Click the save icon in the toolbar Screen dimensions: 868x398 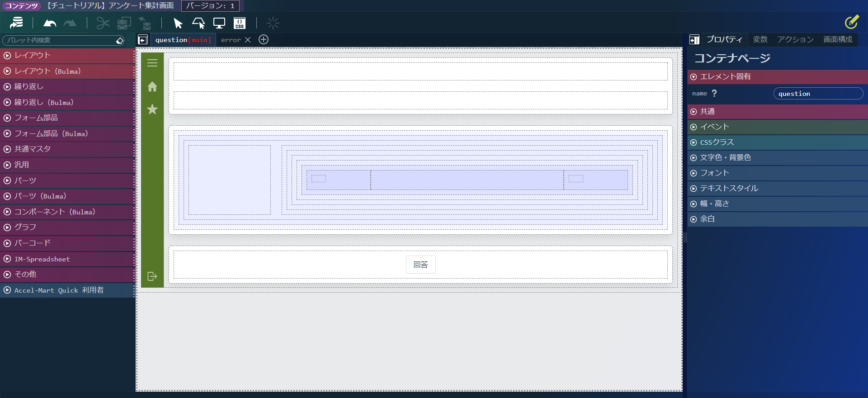coord(17,23)
